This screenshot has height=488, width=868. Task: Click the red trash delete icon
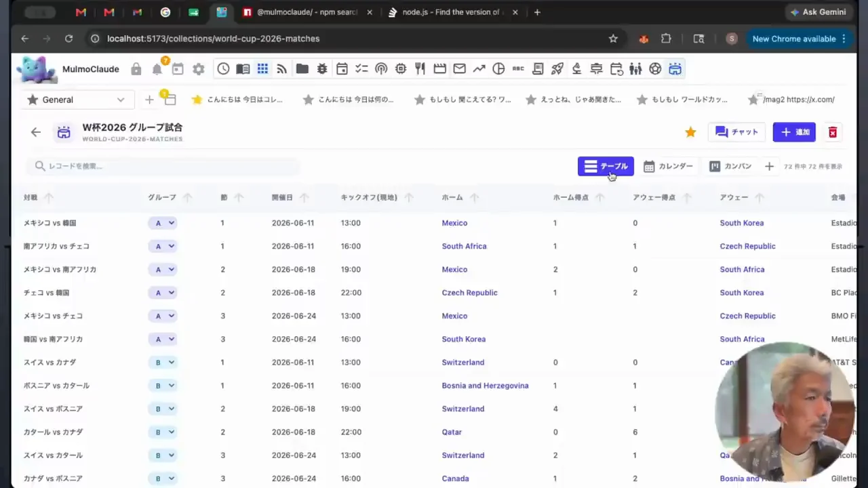(x=833, y=132)
